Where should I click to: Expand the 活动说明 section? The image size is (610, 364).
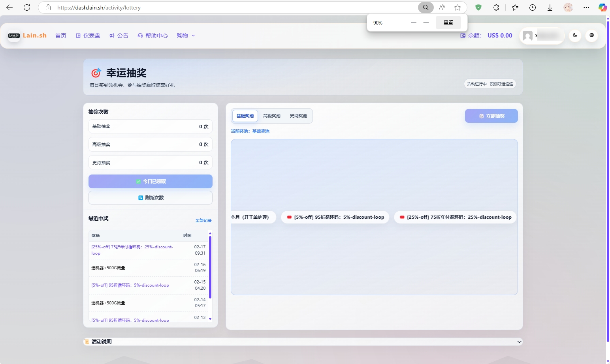click(x=303, y=341)
